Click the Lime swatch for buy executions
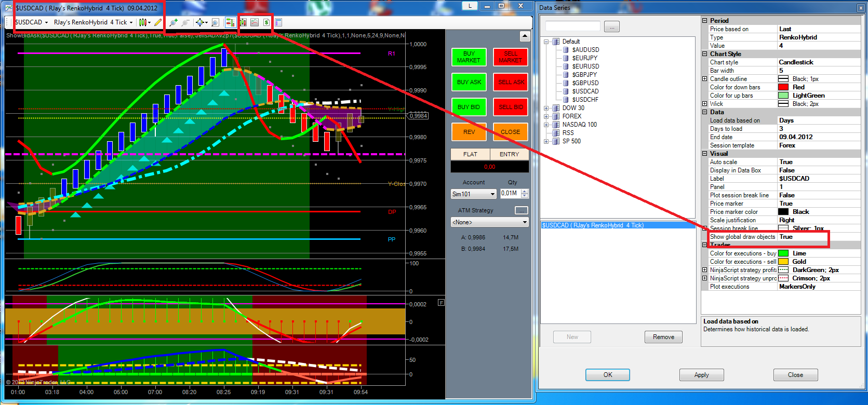The height and width of the screenshot is (405, 868). (x=783, y=253)
